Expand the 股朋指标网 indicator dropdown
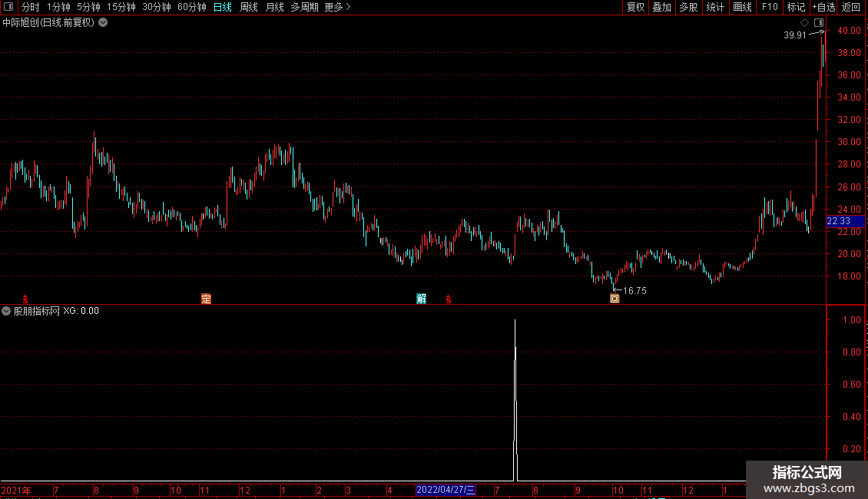Viewport: 868px width, 499px height. 6,311
